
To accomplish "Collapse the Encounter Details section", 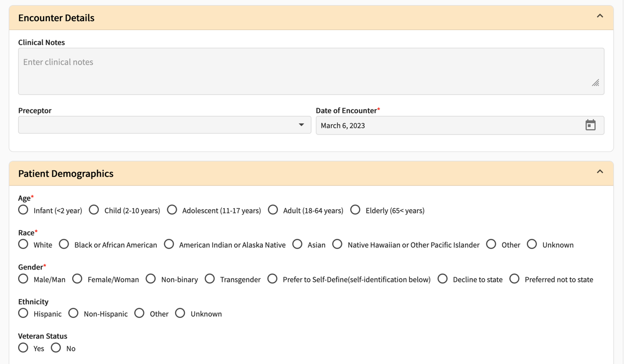I will point(600,17).
